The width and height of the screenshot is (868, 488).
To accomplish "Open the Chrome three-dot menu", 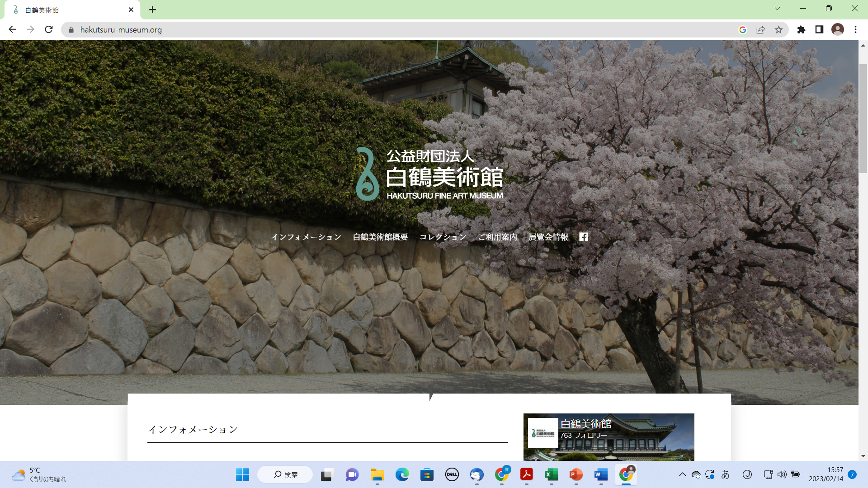I will click(855, 30).
